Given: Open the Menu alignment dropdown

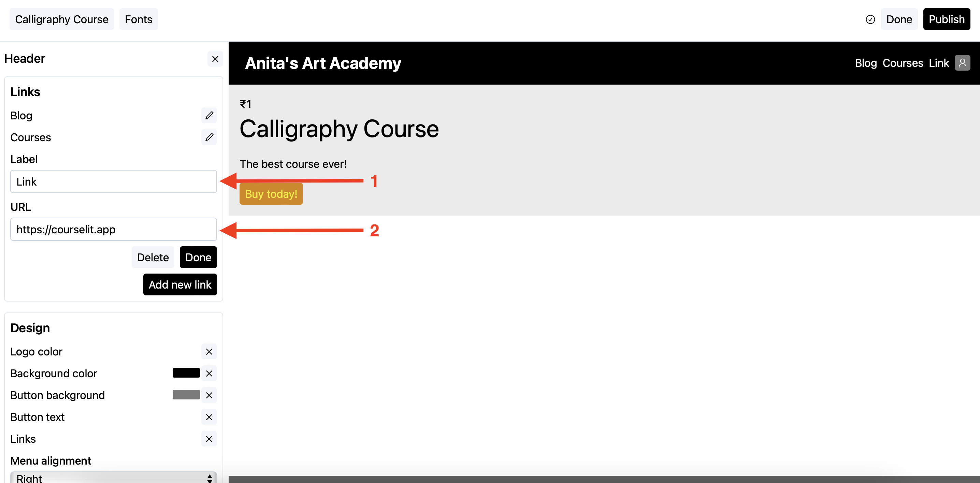Looking at the screenshot, I should pyautogui.click(x=113, y=477).
